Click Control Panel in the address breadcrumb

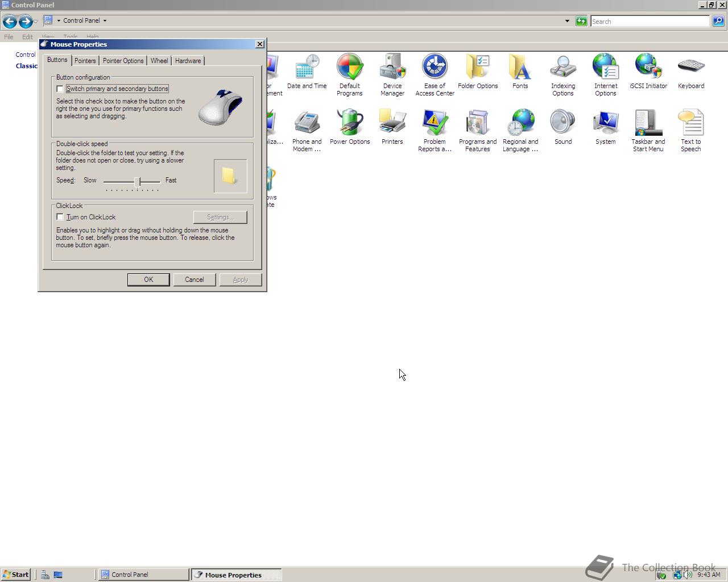(x=81, y=20)
